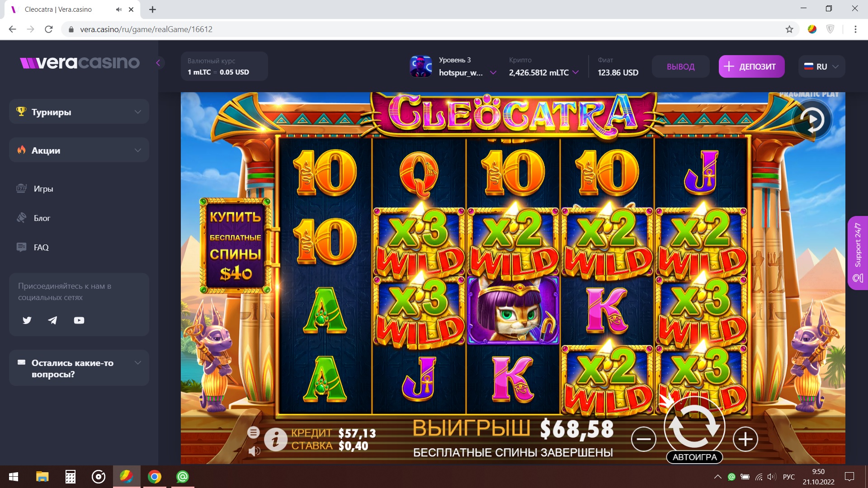
Task: Mute the slot game sound
Action: tap(254, 451)
